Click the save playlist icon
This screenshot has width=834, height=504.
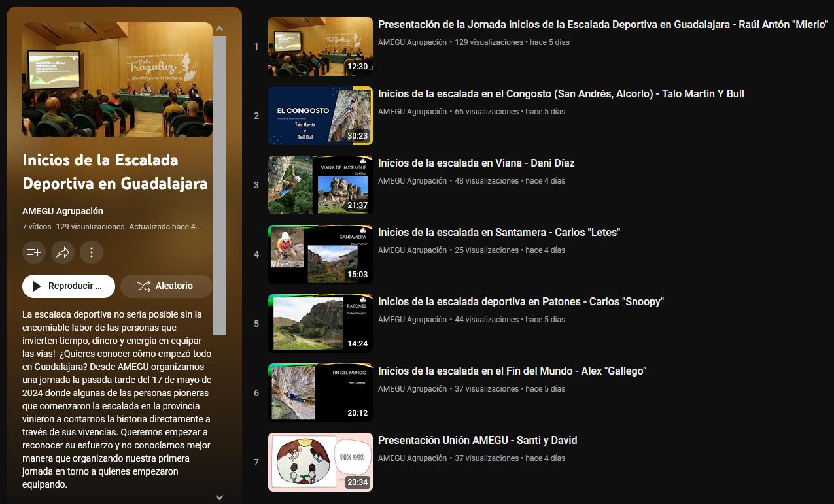tap(34, 252)
